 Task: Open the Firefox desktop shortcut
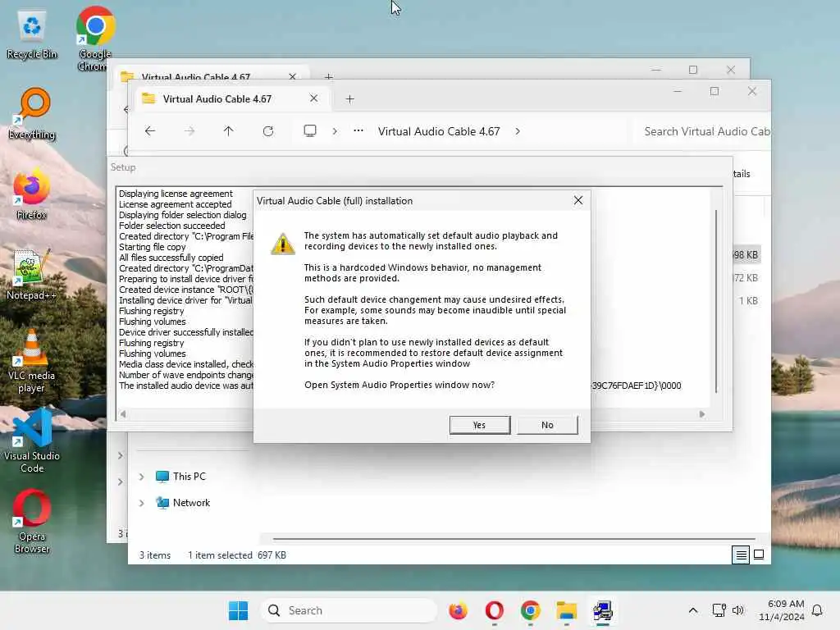32,194
